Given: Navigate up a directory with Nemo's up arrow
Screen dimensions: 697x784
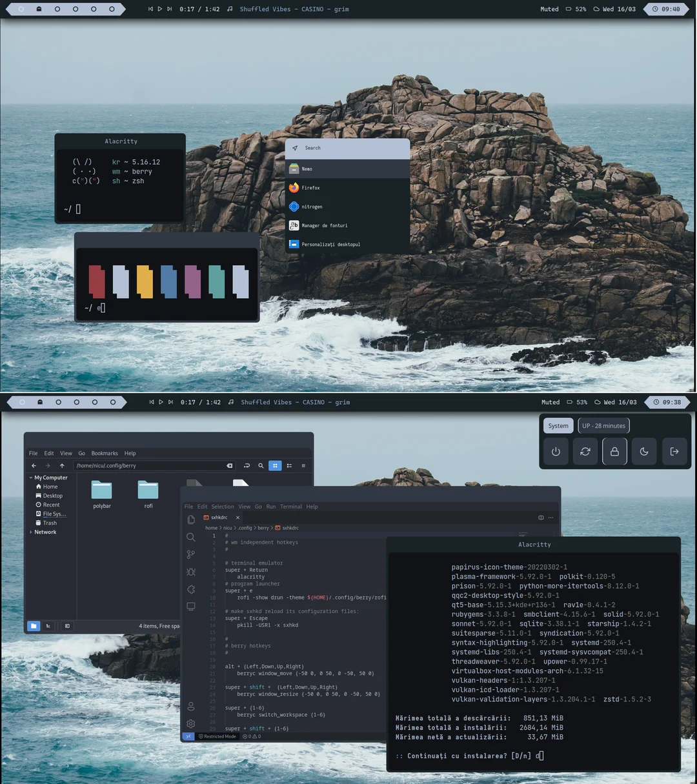Looking at the screenshot, I should click(62, 465).
